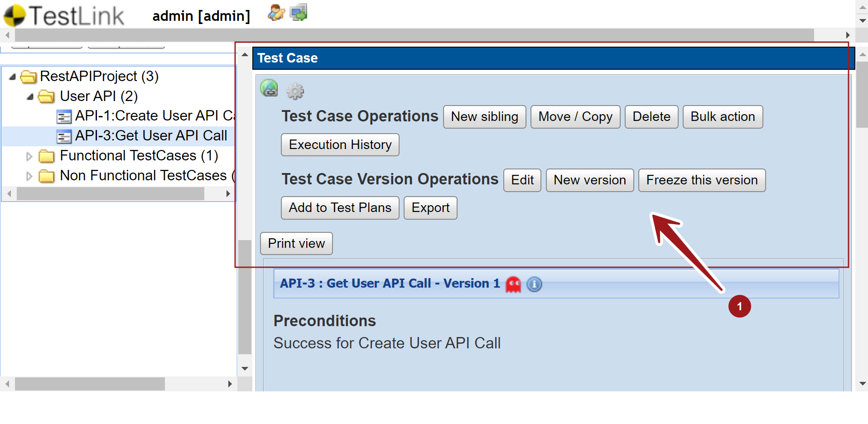
Task: Click the logout icon in header
Action: pyautogui.click(x=299, y=13)
